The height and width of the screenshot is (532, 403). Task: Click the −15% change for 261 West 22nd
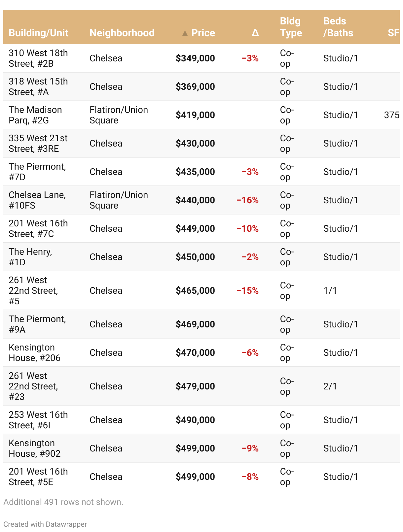247,291
